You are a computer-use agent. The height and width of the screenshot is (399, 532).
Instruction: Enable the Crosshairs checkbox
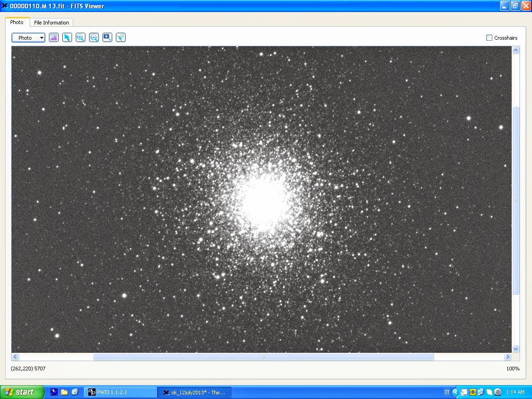(489, 38)
